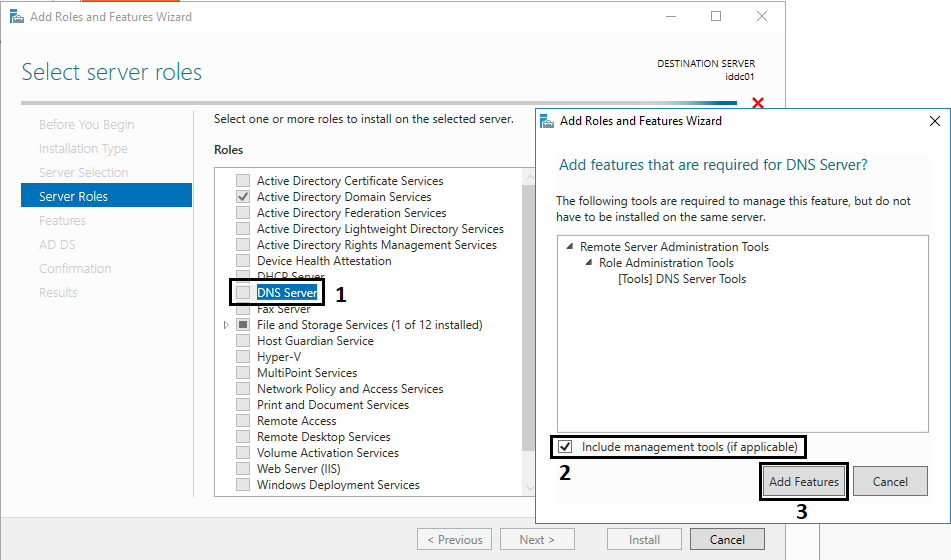Collapse Remote Server Administration Tools tree
The image size is (951, 560).
(x=569, y=246)
